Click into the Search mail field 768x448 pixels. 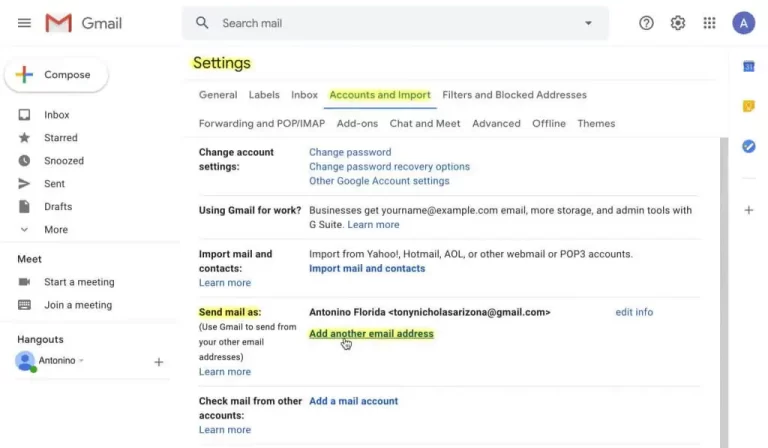pos(390,23)
